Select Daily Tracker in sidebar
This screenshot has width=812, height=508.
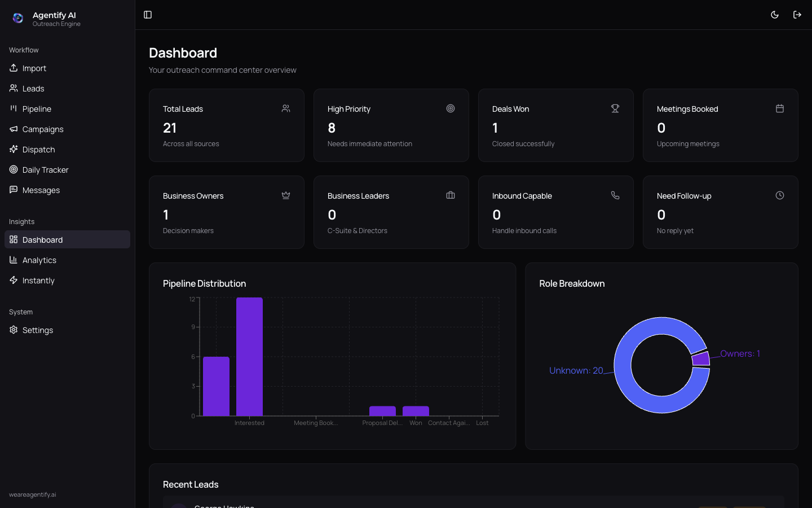pyautogui.click(x=45, y=170)
